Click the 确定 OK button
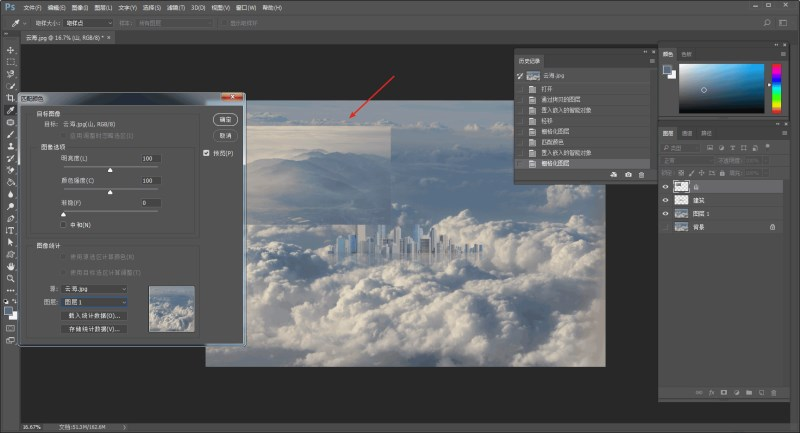800x433 pixels. 224,119
